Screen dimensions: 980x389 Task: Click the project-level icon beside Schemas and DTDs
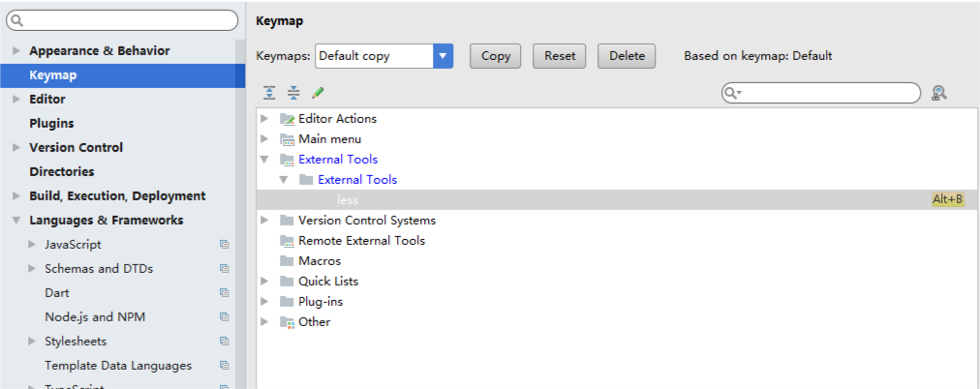tap(225, 268)
